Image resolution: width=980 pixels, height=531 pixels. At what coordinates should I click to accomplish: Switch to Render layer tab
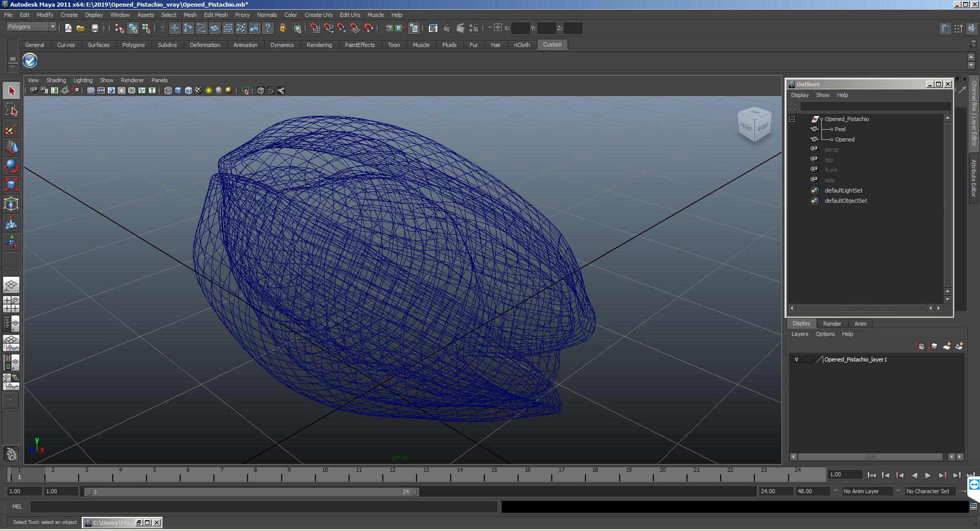pos(832,324)
